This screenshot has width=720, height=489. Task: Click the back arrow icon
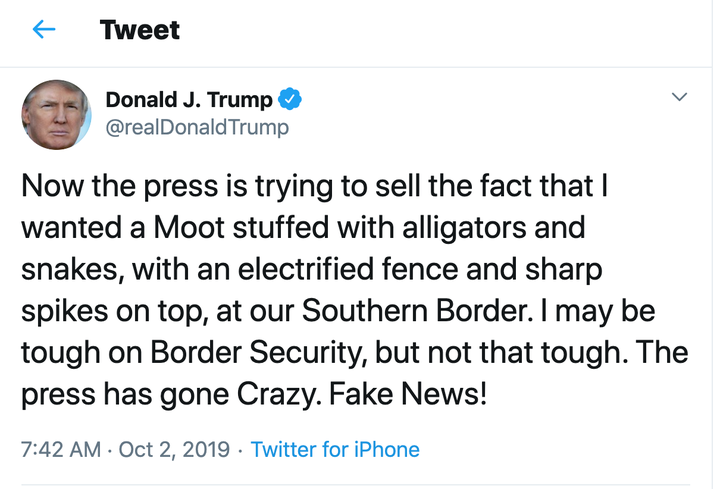[x=44, y=30]
